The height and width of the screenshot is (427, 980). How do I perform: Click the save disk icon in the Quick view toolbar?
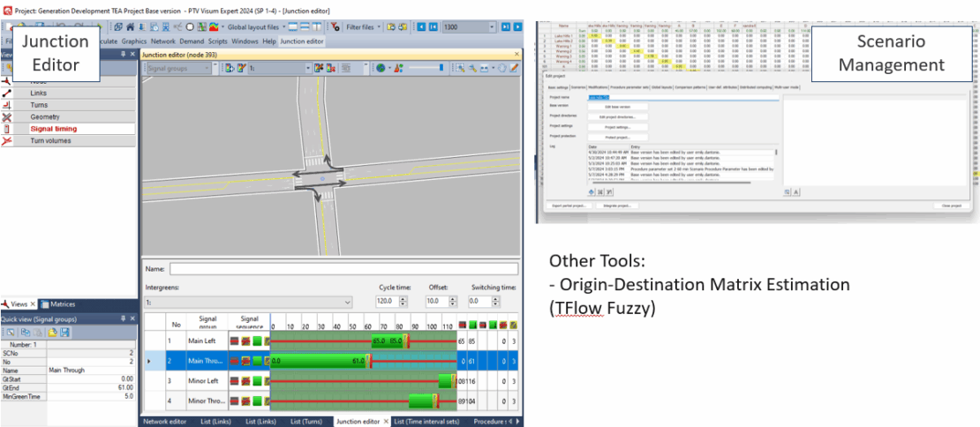point(64,332)
